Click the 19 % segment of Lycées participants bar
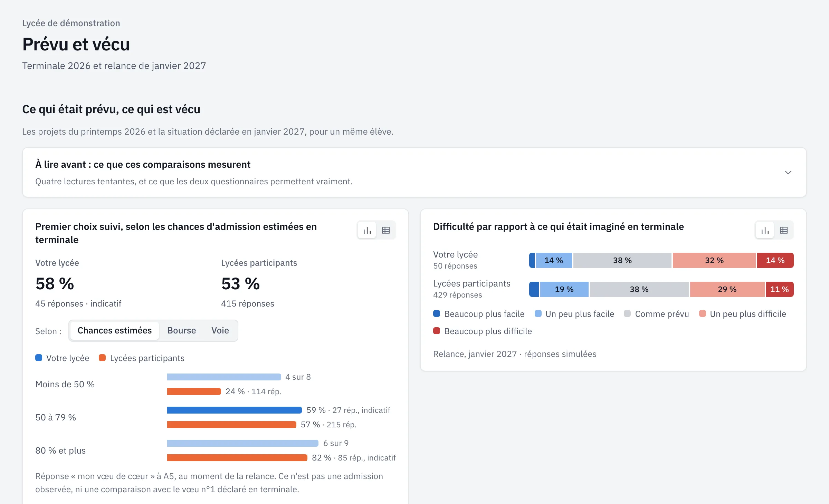 (x=564, y=289)
